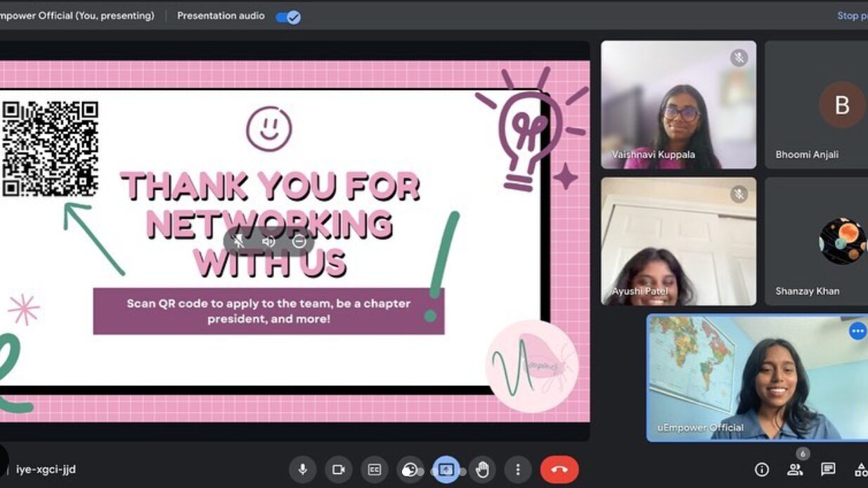Show the people panel
Viewport: 868px width, 488px height.
795,470
